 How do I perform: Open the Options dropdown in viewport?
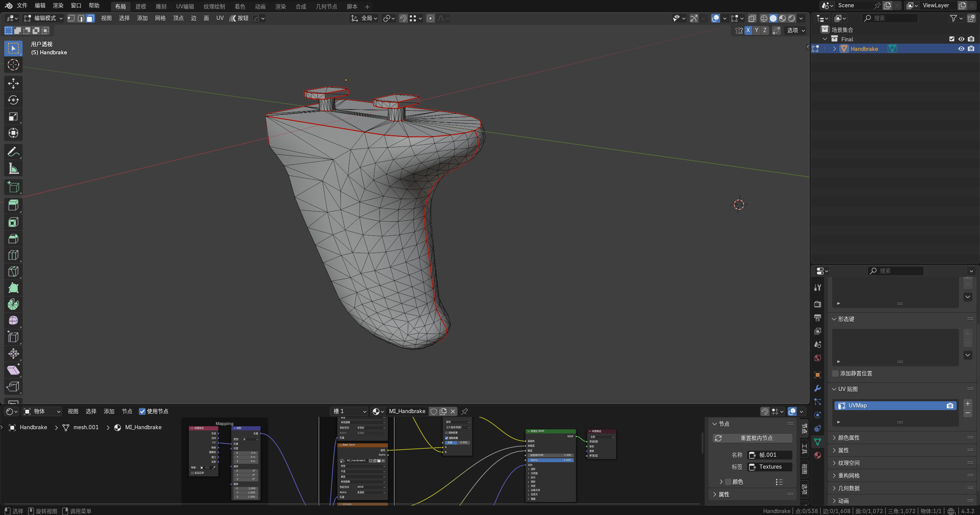(796, 30)
